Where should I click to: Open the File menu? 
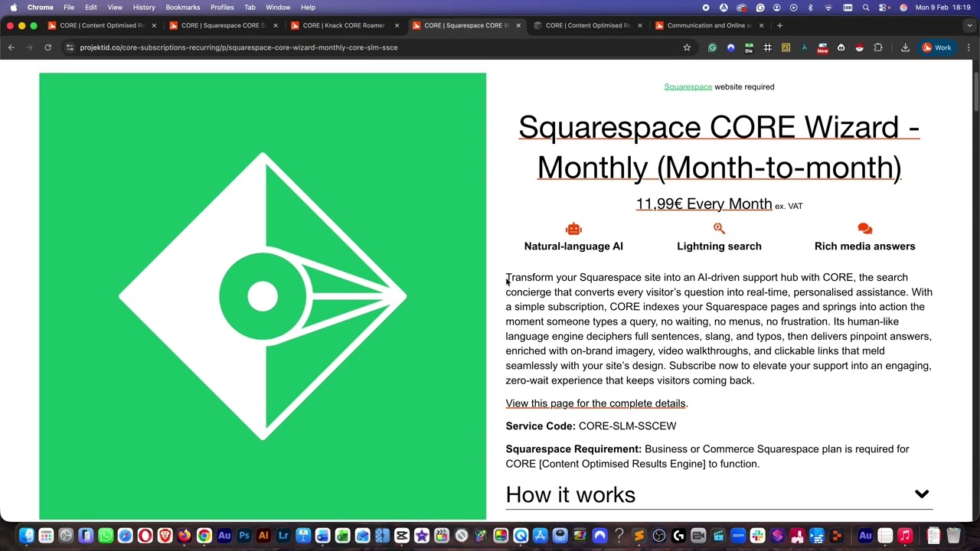coord(69,7)
